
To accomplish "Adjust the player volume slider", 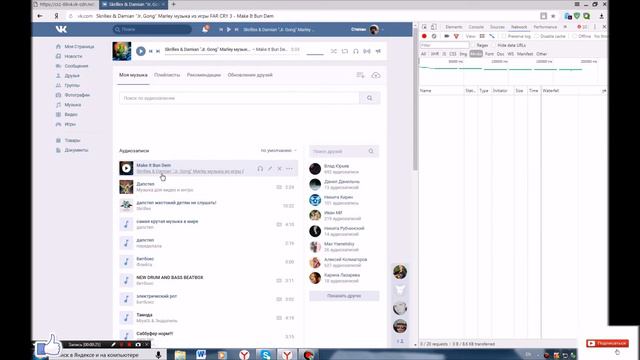I will (x=315, y=54).
